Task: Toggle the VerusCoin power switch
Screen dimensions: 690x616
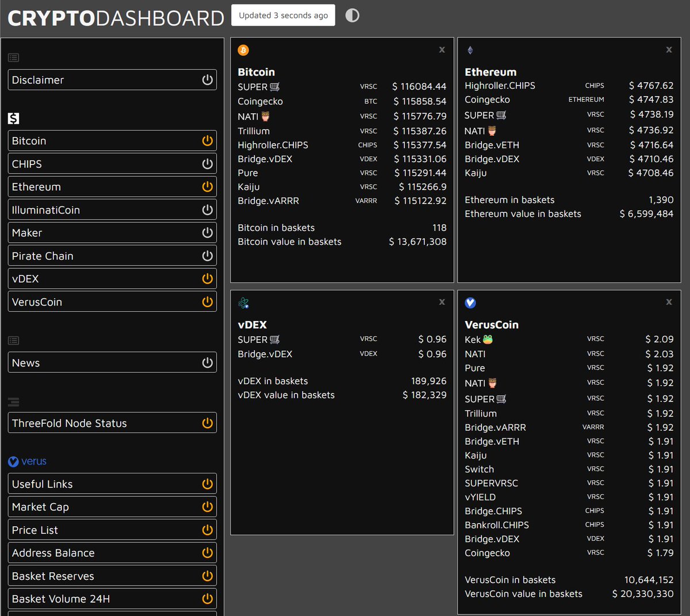Action: click(208, 302)
